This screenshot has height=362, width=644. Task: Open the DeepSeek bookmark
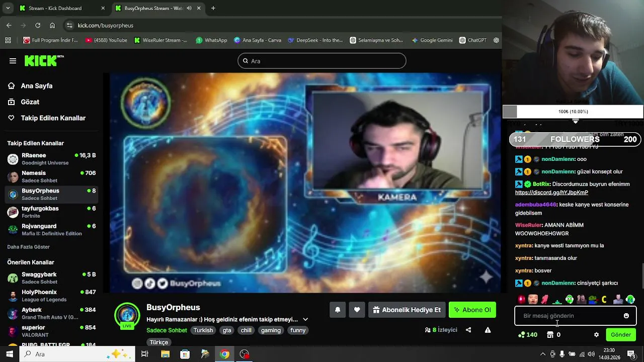pos(315,40)
